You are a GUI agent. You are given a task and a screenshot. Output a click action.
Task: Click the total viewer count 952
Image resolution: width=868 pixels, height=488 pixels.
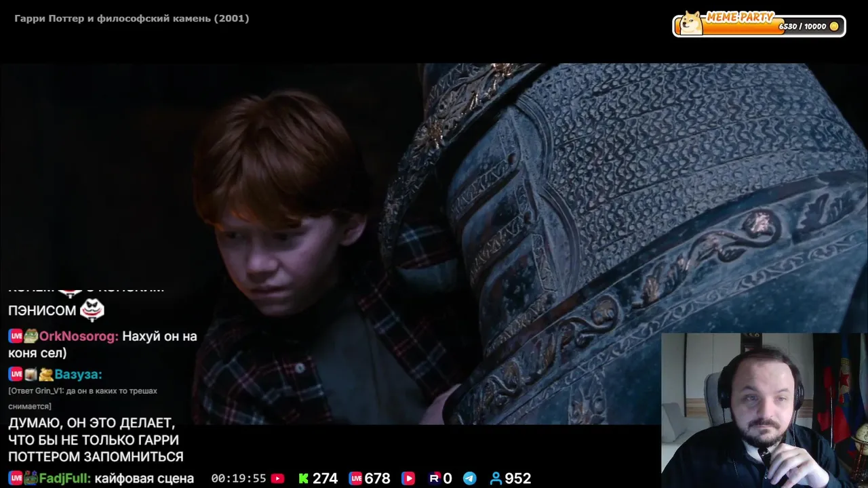click(x=518, y=479)
